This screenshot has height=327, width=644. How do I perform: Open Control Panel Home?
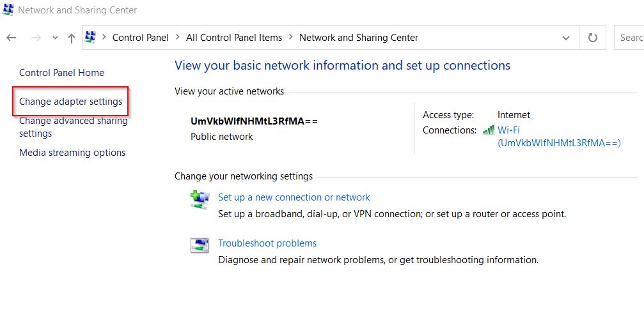tap(61, 73)
